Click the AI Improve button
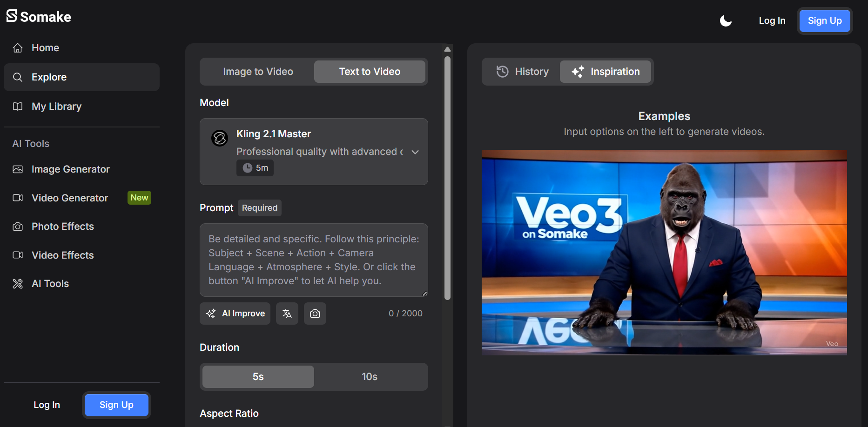This screenshot has height=427, width=868. click(x=235, y=314)
